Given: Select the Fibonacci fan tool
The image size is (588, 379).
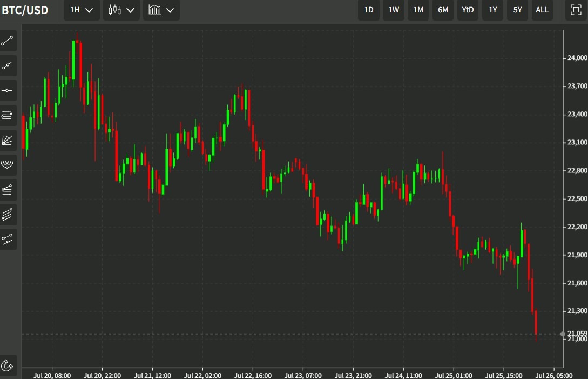Looking at the screenshot, I should click(x=8, y=140).
